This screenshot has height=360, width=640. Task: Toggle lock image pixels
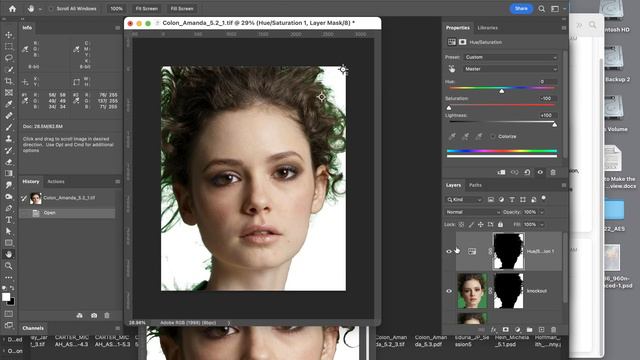[471, 224]
